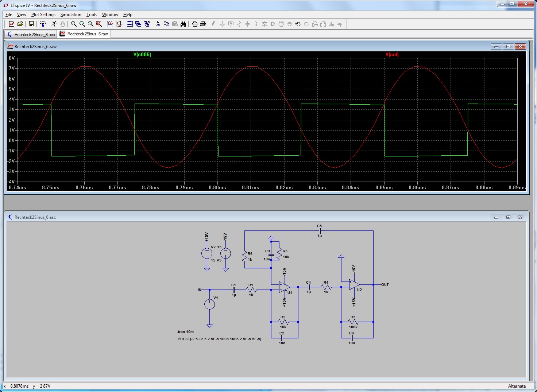Click the 8V vertical axis label
The image size is (537, 392).
[12, 58]
